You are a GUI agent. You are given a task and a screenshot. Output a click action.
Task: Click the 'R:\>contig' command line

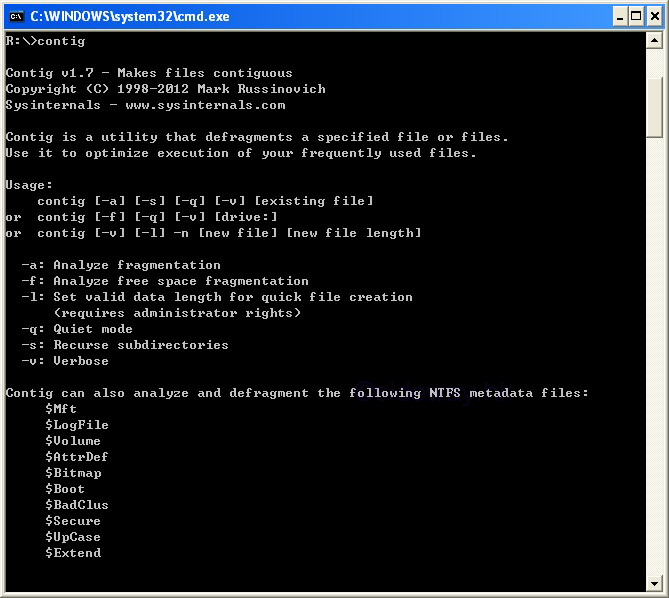pos(45,41)
